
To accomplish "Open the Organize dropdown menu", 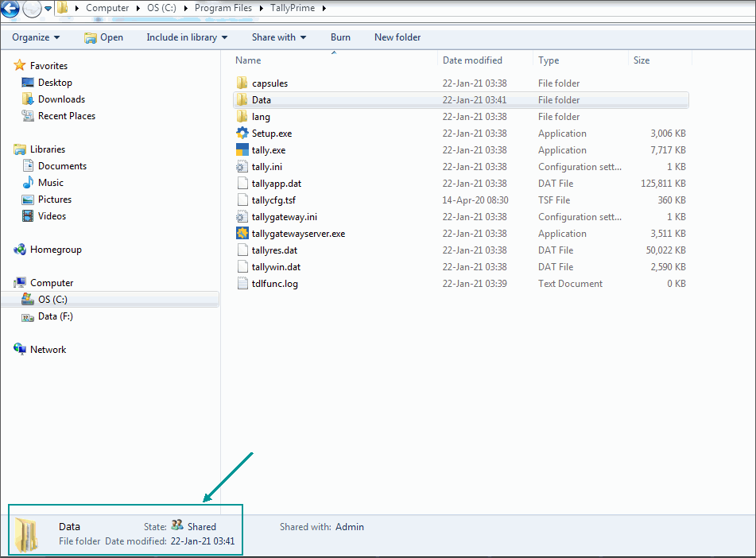I will (36, 37).
